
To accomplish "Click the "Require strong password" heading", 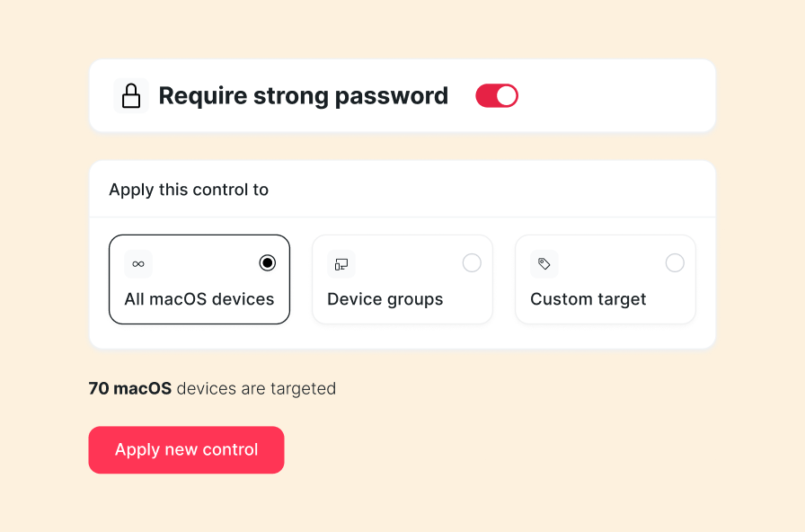I will (x=304, y=96).
